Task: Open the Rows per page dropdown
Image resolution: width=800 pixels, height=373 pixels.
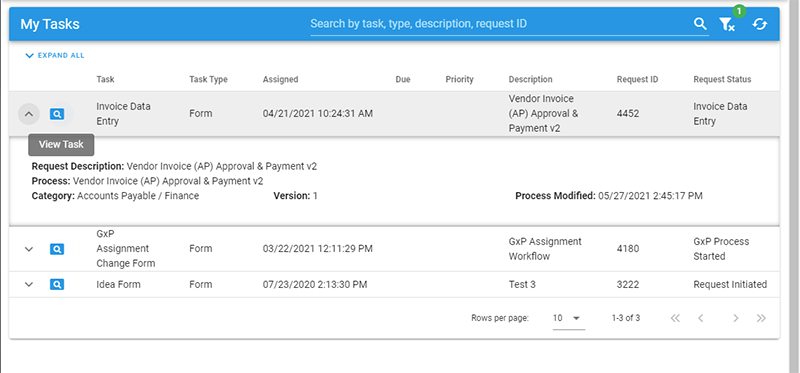Action: tap(568, 318)
